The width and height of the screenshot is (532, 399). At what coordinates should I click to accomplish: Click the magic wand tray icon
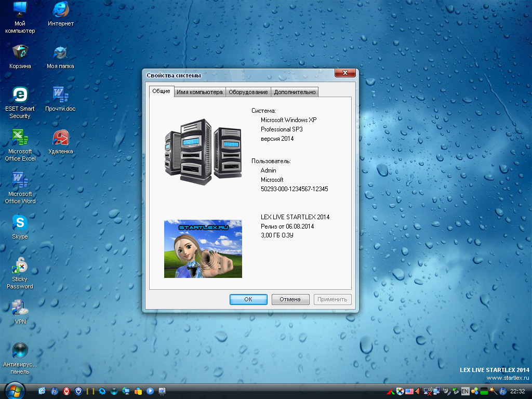493,391
